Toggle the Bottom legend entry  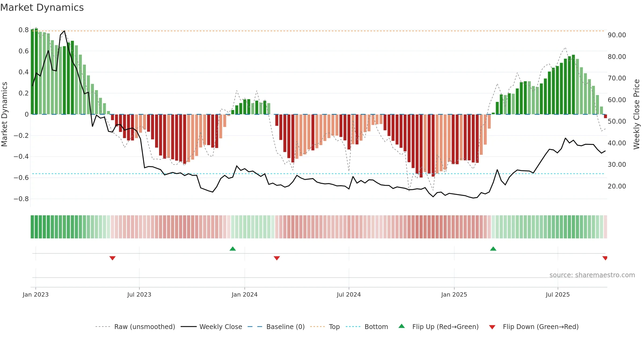[x=367, y=327]
